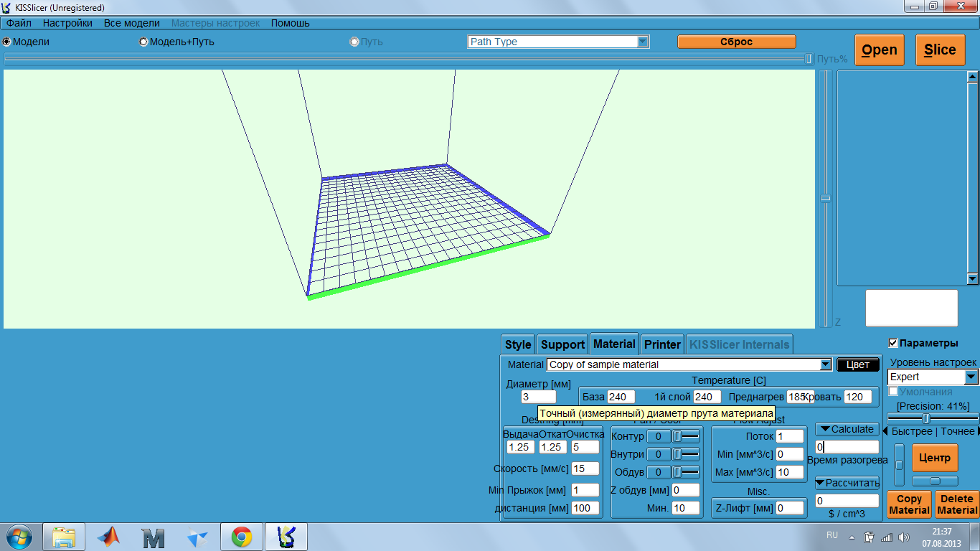Select the Модели radio button
Viewport: 980px width, 551px height.
(7, 42)
